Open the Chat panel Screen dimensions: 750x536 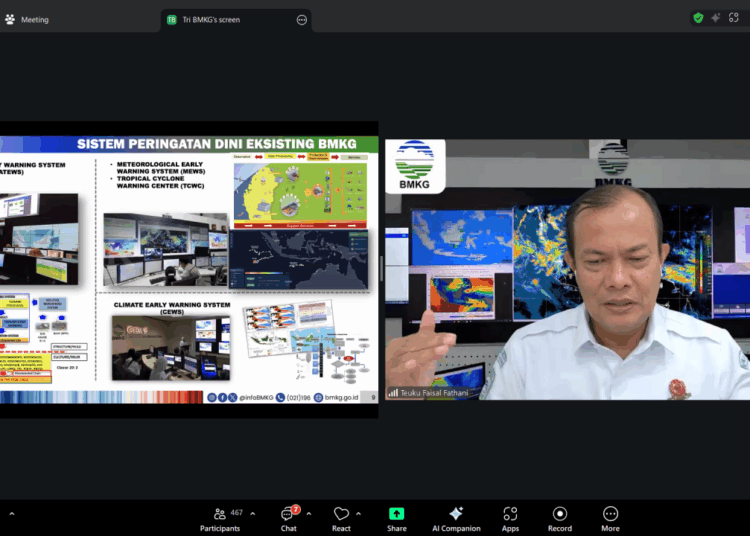[x=288, y=519]
